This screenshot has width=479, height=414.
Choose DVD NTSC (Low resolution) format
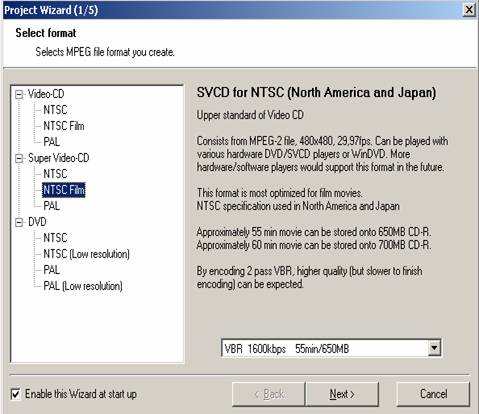(x=86, y=254)
